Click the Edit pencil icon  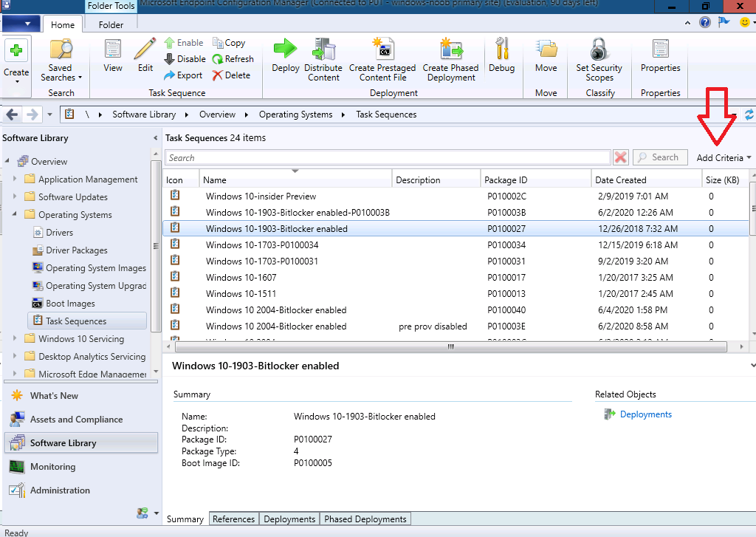145,49
